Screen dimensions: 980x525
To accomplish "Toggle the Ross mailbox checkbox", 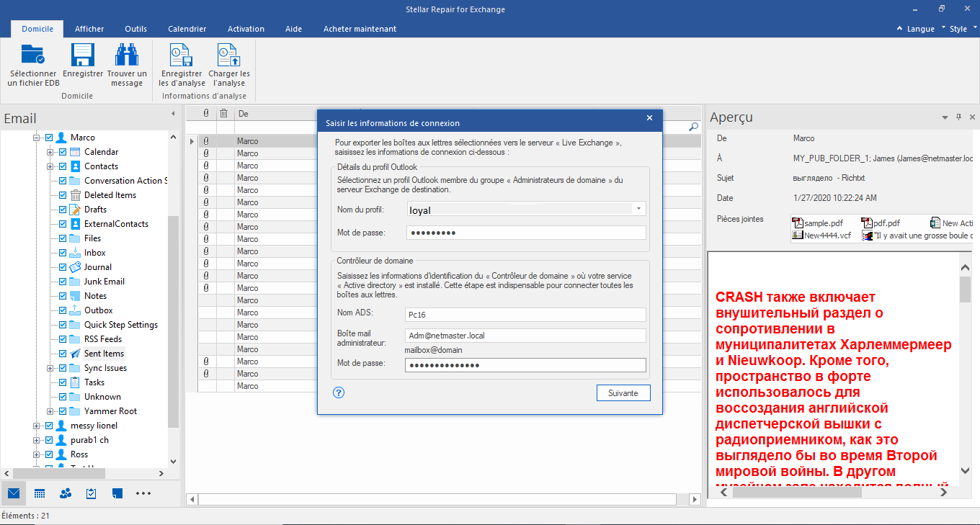I will pyautogui.click(x=49, y=454).
